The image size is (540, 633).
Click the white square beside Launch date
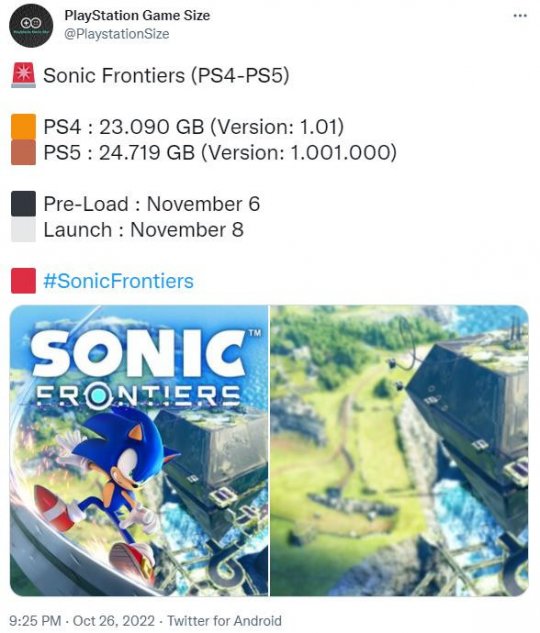(x=23, y=230)
